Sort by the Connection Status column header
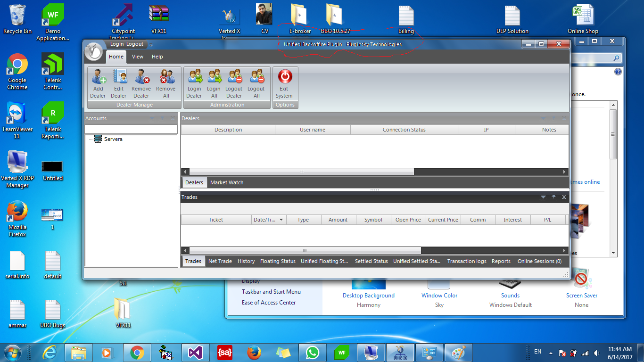 pos(404,130)
